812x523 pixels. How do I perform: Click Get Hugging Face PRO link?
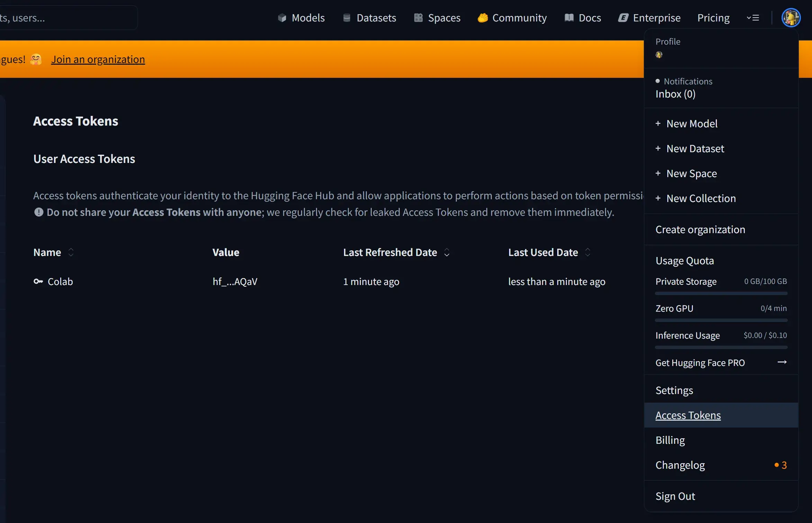pyautogui.click(x=700, y=363)
